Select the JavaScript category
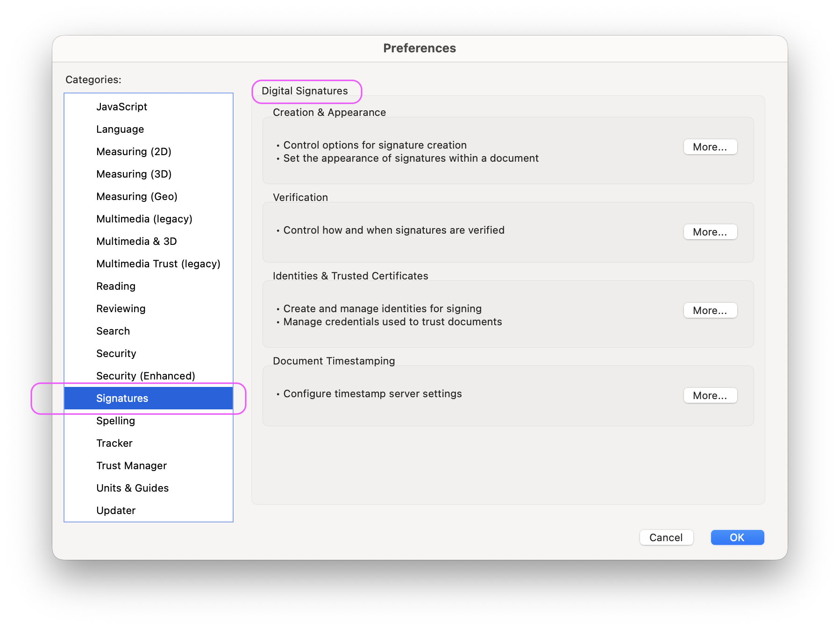This screenshot has width=840, height=629. tap(121, 107)
